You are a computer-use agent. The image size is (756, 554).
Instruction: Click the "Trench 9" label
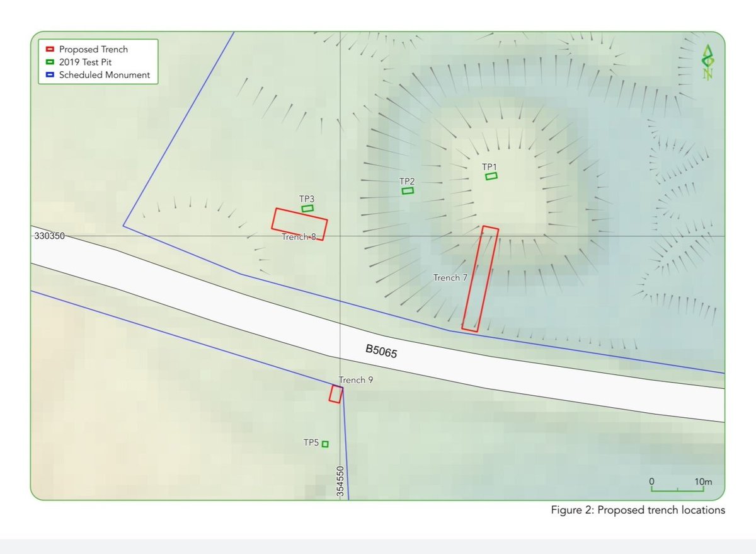[x=356, y=380]
